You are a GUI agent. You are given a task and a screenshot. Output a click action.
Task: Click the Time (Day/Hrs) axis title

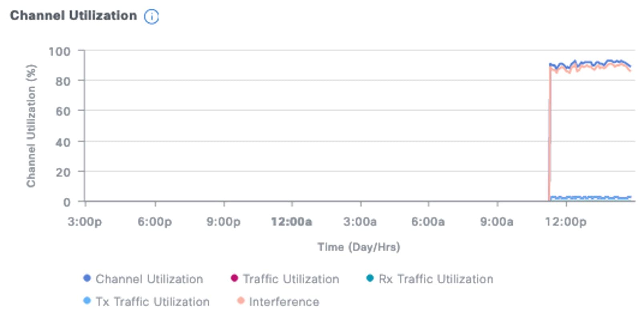pyautogui.click(x=359, y=247)
